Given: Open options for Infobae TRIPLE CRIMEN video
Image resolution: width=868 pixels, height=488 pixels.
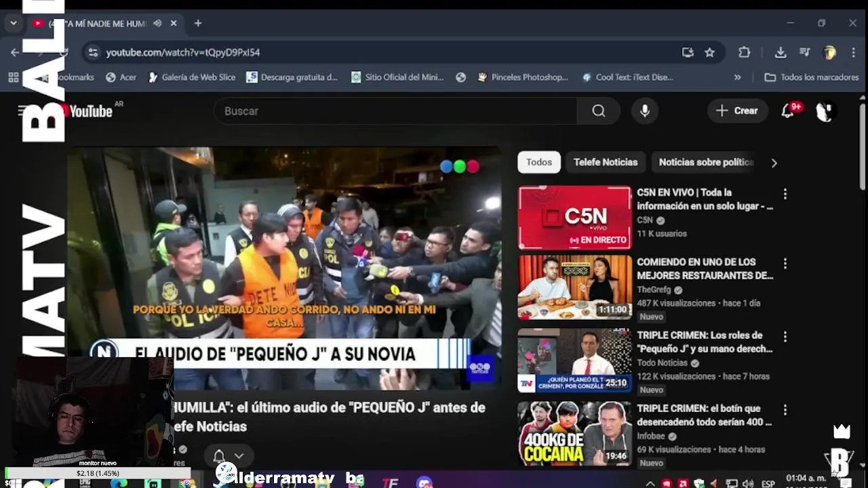Looking at the screenshot, I should coord(785,409).
